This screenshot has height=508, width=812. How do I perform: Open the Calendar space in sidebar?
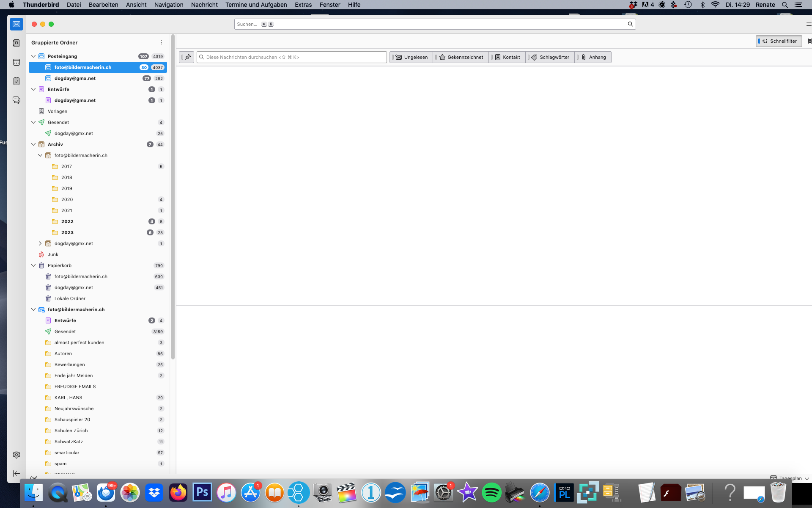click(x=16, y=62)
